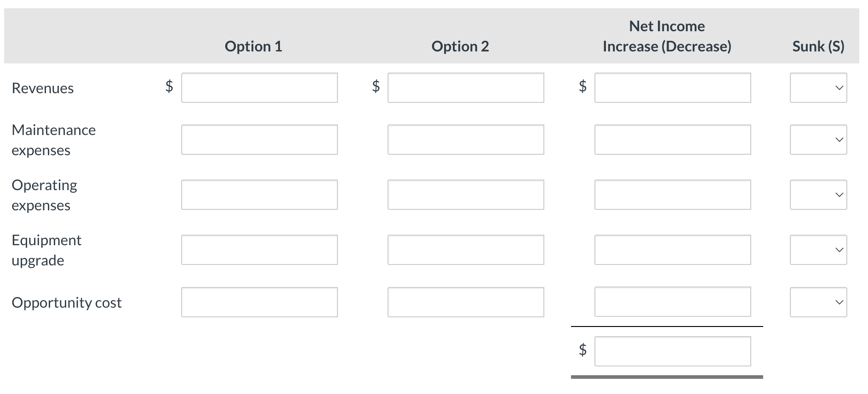The width and height of the screenshot is (868, 394).
Task: Open the Sunk (S) dropdown for Maintenance expenses
Action: (x=818, y=140)
